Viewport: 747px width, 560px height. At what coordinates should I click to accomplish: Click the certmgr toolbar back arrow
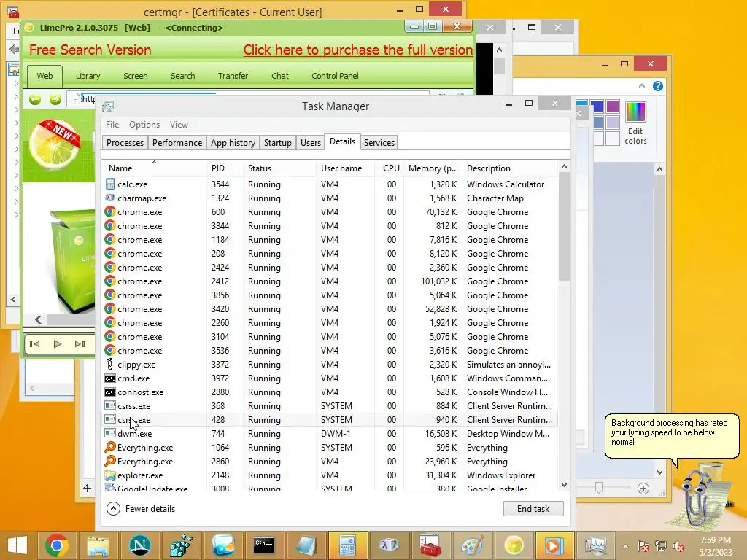tap(15, 49)
